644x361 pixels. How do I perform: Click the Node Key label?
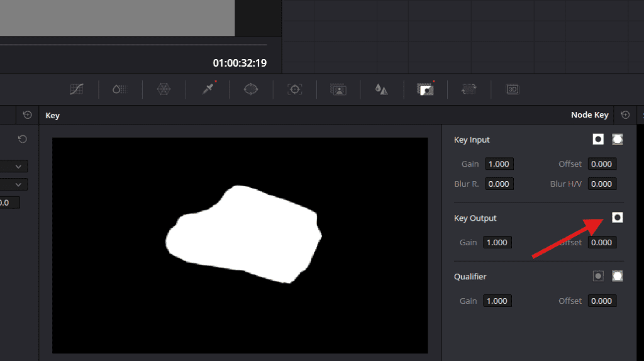[589, 115]
